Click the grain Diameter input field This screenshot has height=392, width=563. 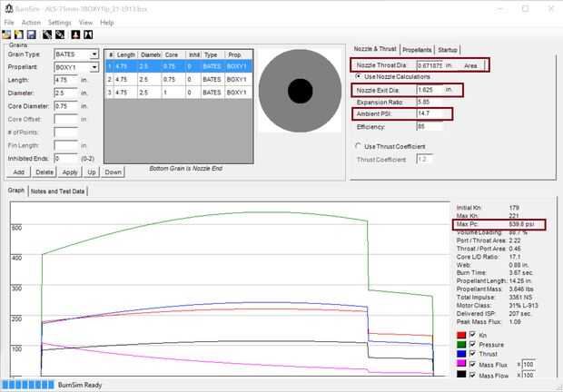[65, 93]
